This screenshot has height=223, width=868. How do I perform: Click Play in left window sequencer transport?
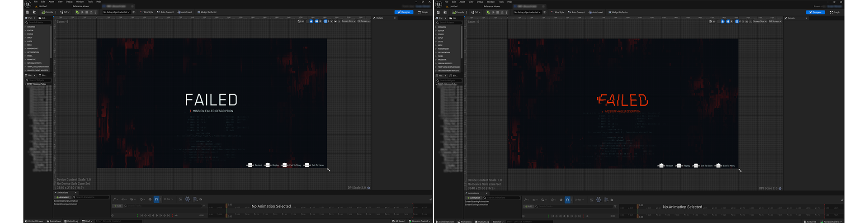pos(157,215)
